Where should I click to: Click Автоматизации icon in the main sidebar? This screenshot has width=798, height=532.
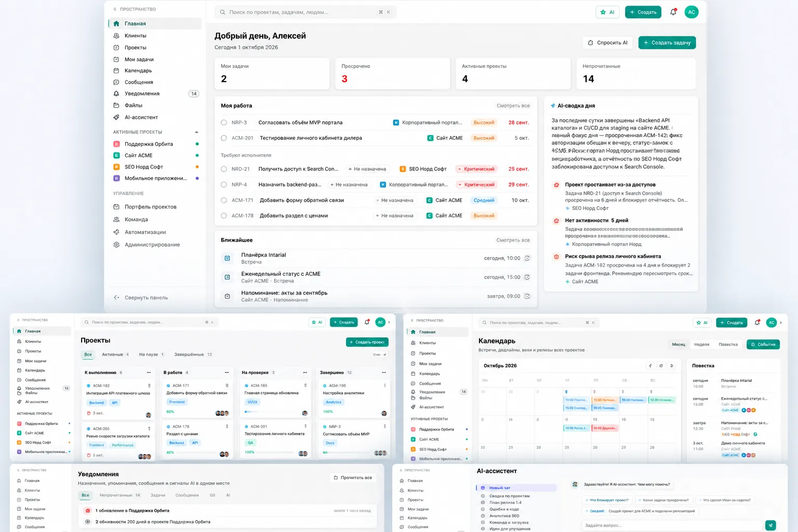pos(116,232)
